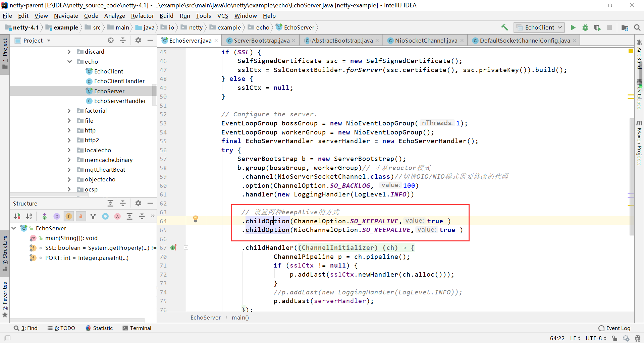Run with coverage icon
Viewport: 644px width, 343px height.
click(x=597, y=27)
